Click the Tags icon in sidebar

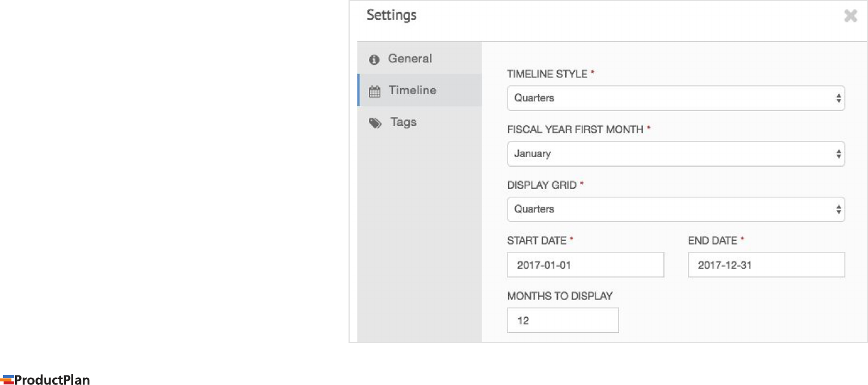(x=375, y=123)
